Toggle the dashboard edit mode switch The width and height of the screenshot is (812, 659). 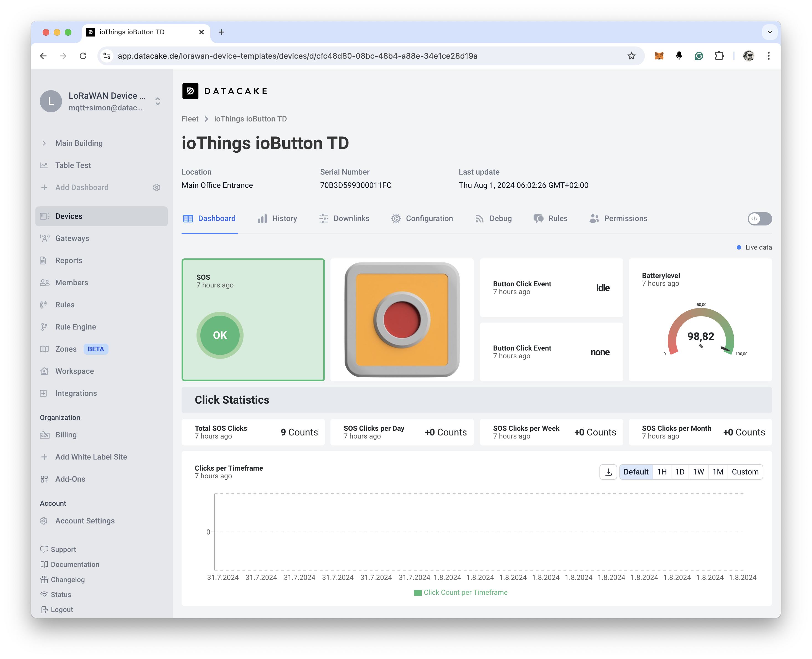pos(760,218)
